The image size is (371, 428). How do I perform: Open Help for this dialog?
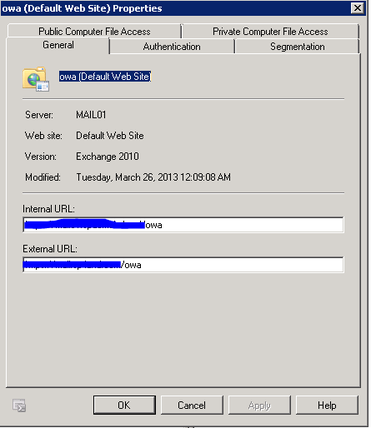[x=327, y=405]
